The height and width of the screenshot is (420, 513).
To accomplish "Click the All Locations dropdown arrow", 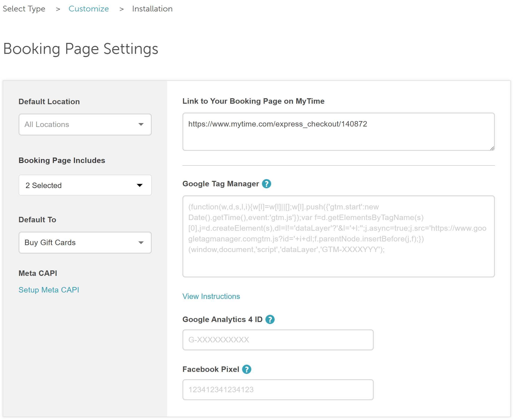I will click(x=141, y=125).
